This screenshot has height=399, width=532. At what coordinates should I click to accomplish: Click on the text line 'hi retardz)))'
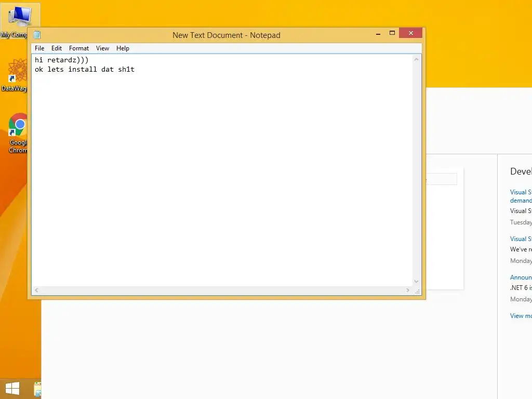(x=61, y=60)
